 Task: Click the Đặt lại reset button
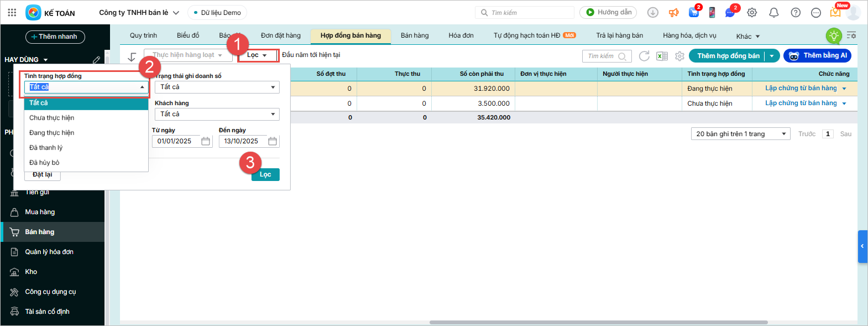coord(42,175)
